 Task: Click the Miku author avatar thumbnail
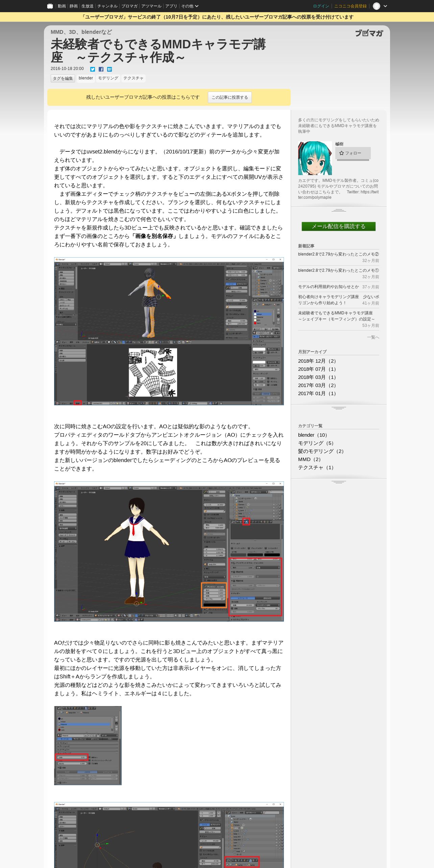point(315,158)
